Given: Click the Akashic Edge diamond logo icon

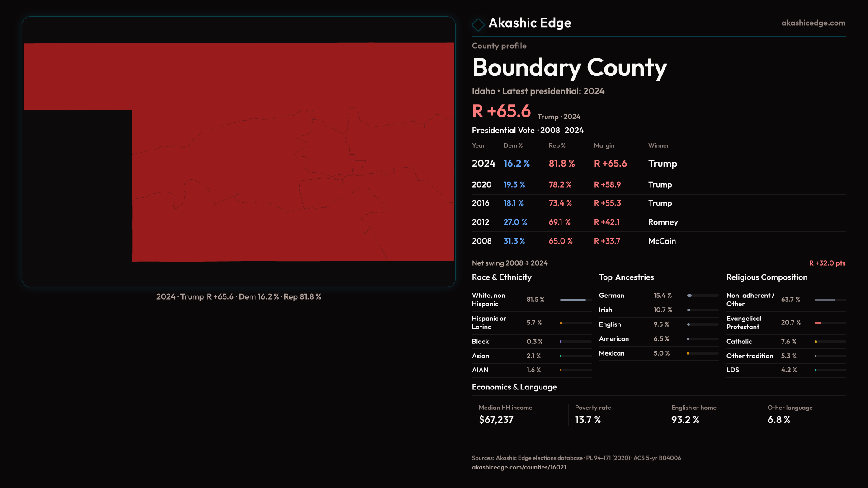Looking at the screenshot, I should click(478, 24).
